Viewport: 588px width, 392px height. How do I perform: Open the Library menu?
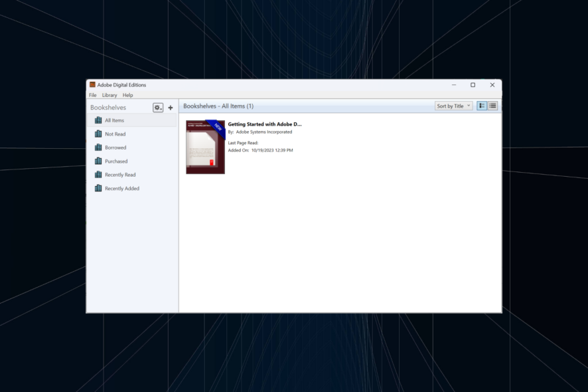coord(110,95)
